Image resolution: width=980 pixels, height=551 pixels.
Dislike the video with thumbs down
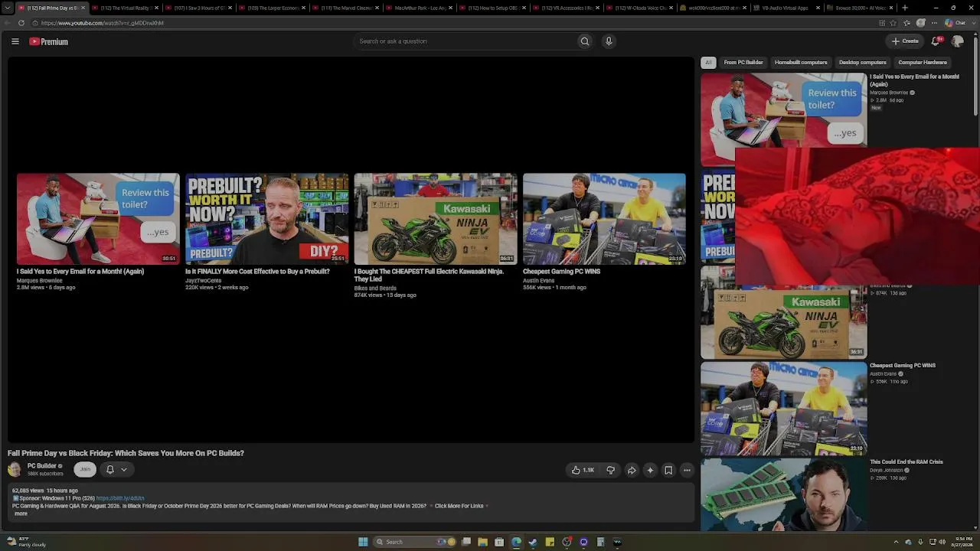(x=610, y=470)
